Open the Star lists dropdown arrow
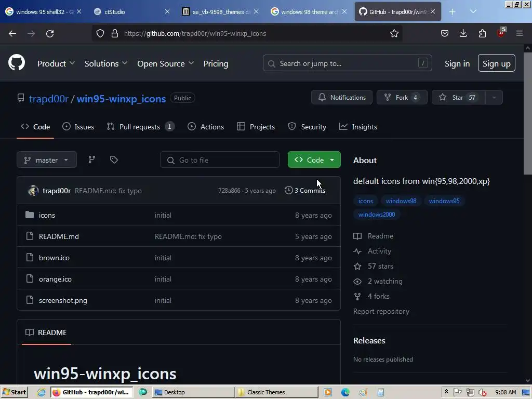 click(x=494, y=97)
